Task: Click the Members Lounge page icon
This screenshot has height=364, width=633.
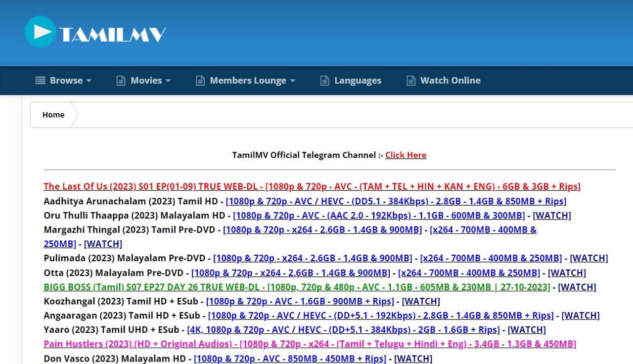Action: pos(200,81)
